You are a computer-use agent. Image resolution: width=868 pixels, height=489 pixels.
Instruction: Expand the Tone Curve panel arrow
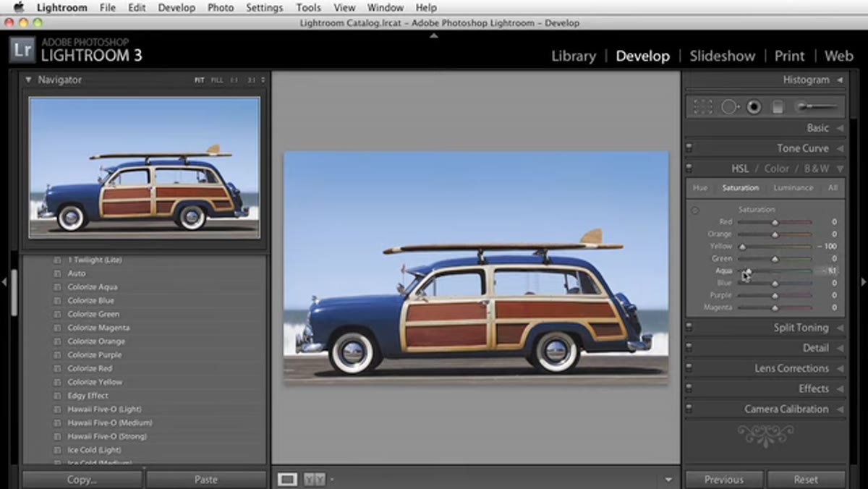point(840,148)
